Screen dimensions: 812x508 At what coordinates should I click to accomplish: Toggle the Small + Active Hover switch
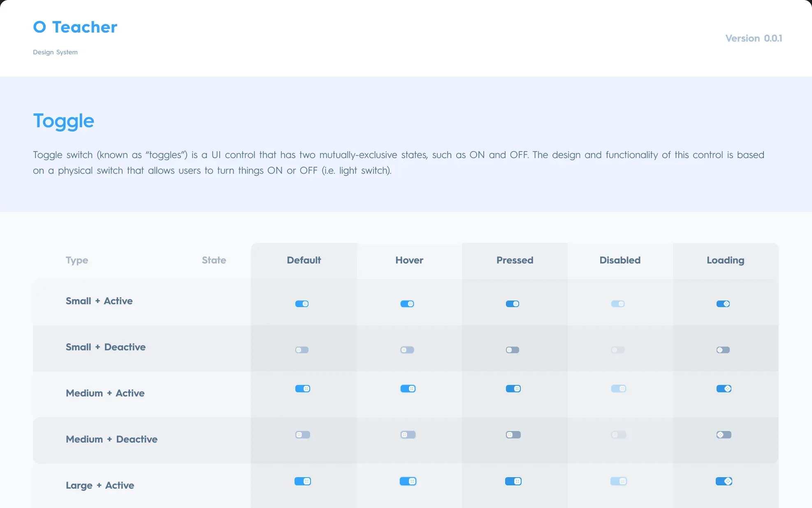click(x=407, y=304)
